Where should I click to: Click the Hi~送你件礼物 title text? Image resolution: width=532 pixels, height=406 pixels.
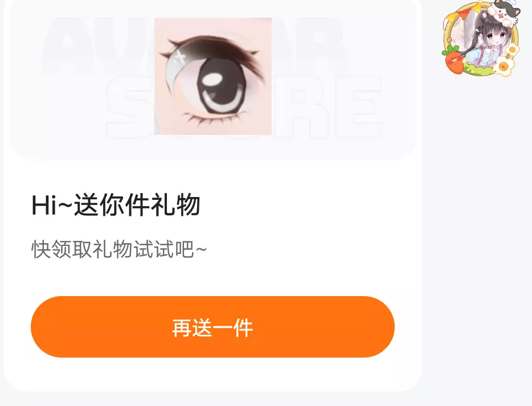[x=116, y=205]
